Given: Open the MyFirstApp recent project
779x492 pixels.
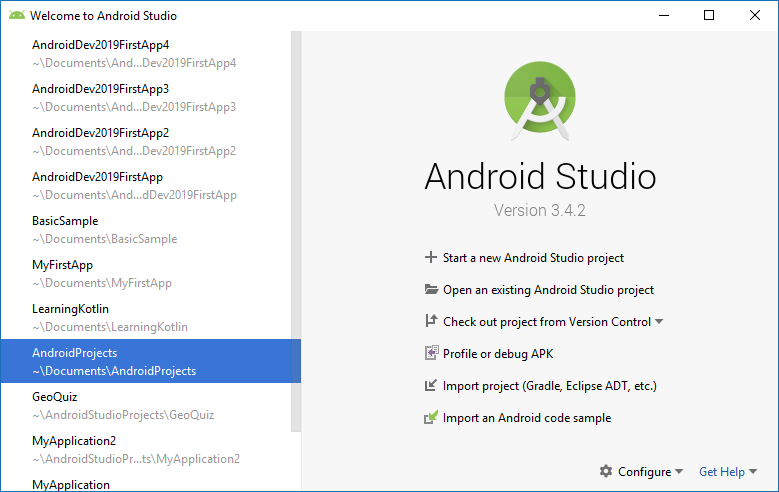Looking at the screenshot, I should click(151, 273).
